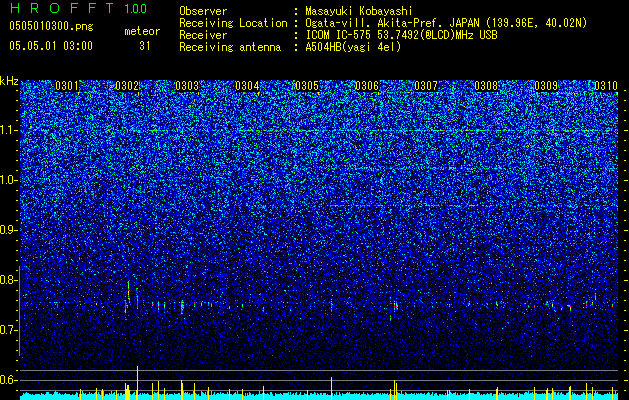
Task: Click the tallest yellow spike just after 0302
Action: tap(138, 383)
